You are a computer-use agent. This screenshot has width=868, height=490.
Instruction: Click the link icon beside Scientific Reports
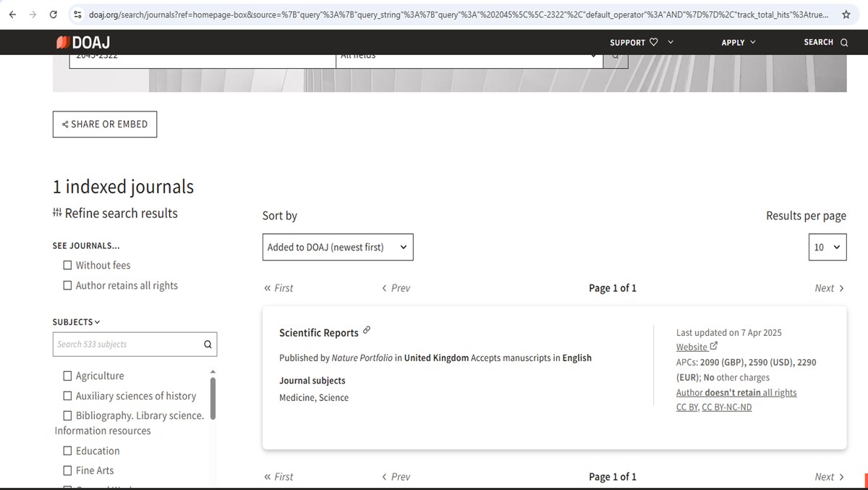pos(367,330)
